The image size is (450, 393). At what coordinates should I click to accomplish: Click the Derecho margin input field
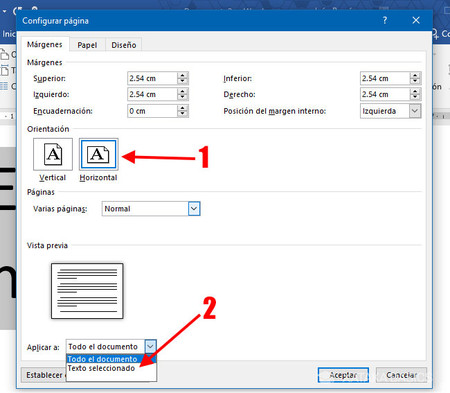pos(385,94)
